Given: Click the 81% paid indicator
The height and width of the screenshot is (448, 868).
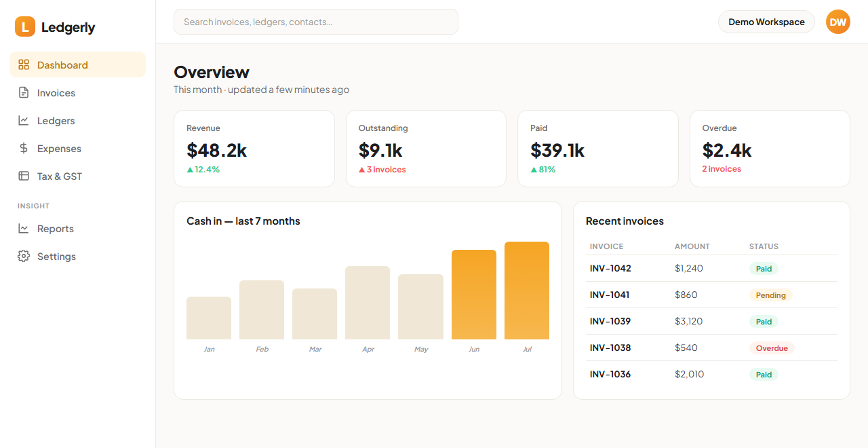Looking at the screenshot, I should (x=543, y=170).
